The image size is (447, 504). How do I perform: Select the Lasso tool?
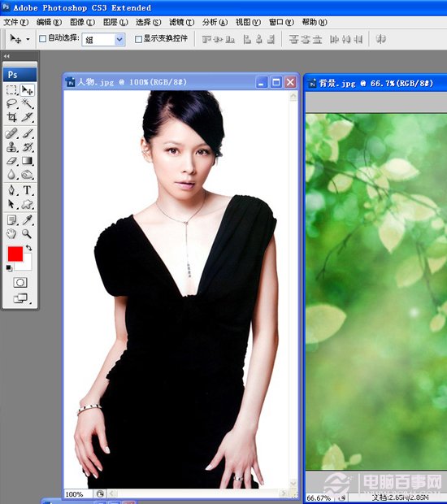pyautogui.click(x=11, y=103)
